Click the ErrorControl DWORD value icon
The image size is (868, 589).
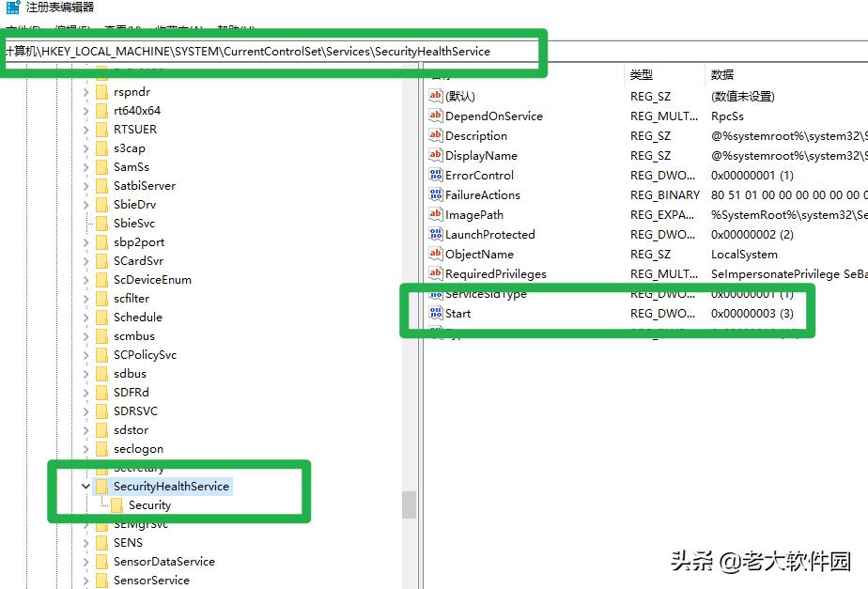point(436,175)
